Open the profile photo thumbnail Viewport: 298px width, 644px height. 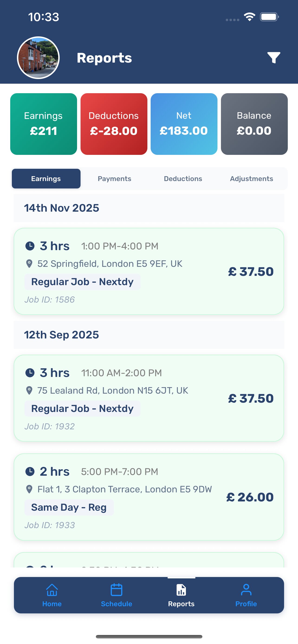click(x=38, y=58)
